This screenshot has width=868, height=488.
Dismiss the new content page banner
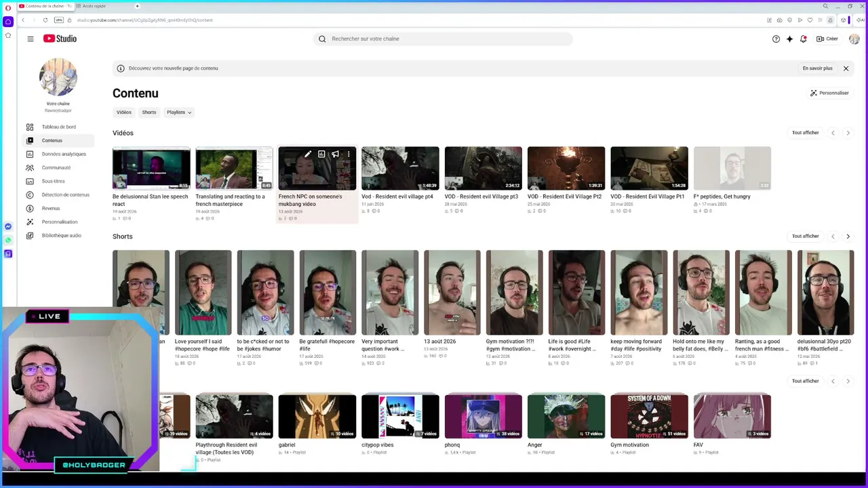pos(846,68)
